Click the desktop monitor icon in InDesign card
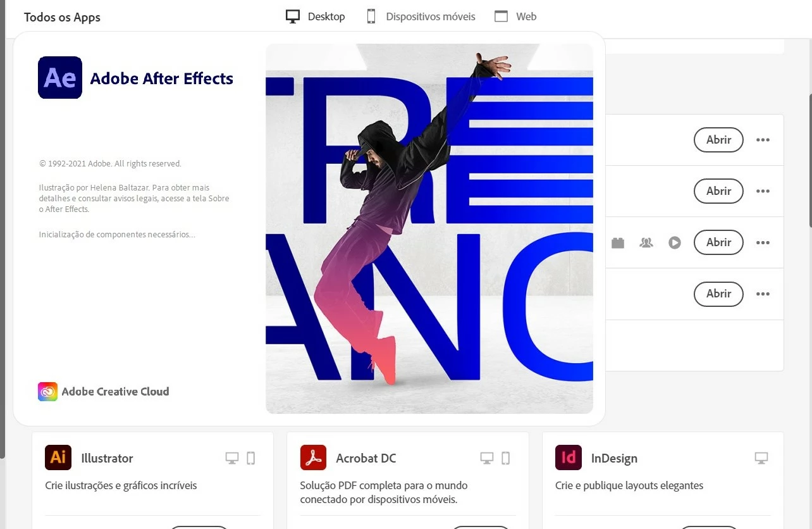812x529 pixels. (x=761, y=458)
